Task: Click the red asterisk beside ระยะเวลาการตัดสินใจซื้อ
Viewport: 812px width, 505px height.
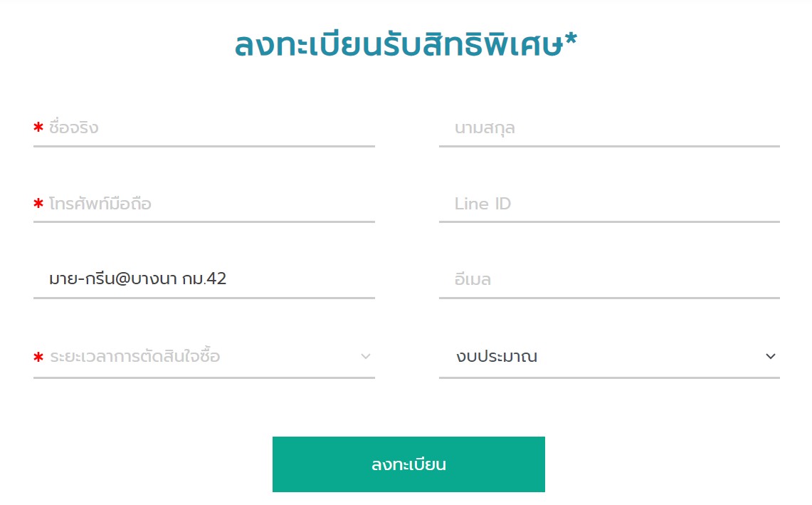Action: pos(38,357)
